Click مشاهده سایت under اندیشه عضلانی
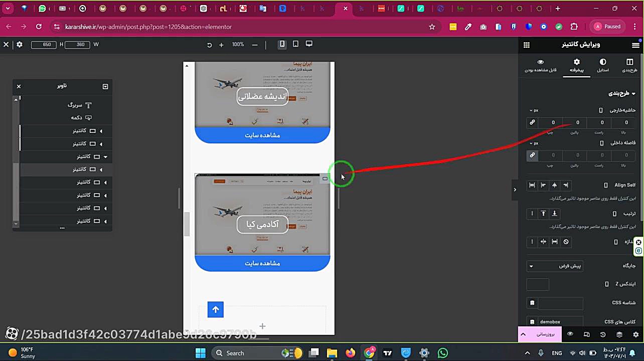 click(262, 135)
